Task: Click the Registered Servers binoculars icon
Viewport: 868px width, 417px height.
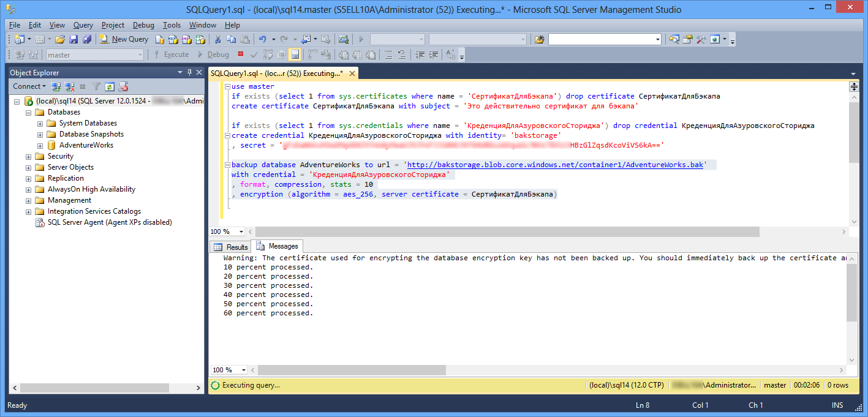Action: (674, 39)
